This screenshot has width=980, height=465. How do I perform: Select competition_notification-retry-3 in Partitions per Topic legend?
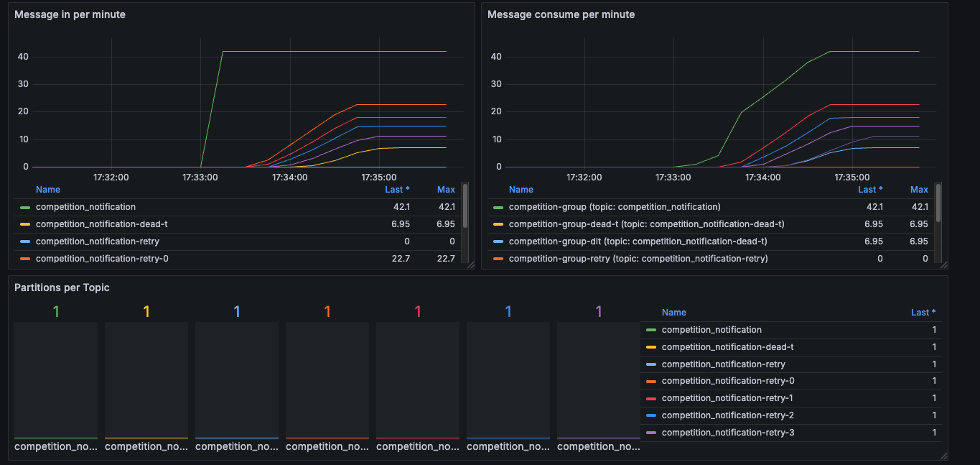(x=728, y=433)
